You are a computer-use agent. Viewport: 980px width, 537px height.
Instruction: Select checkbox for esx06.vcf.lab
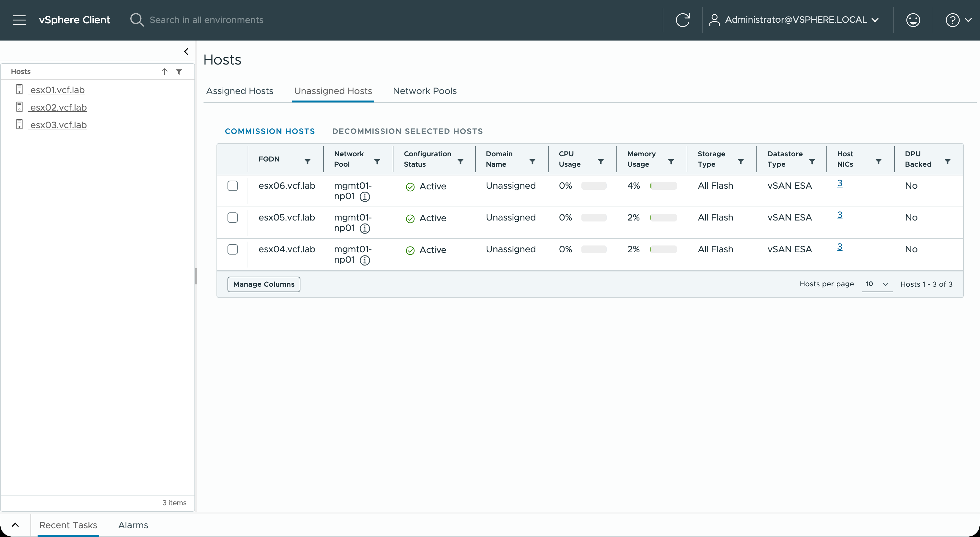(232, 186)
